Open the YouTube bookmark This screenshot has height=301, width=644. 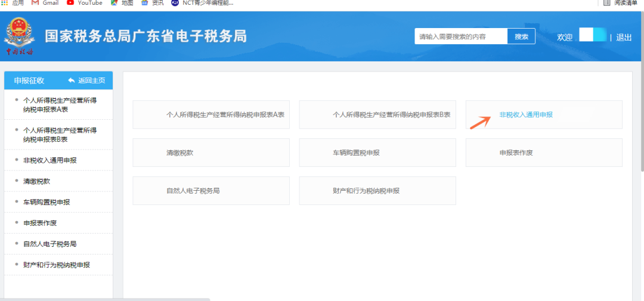[85, 2]
